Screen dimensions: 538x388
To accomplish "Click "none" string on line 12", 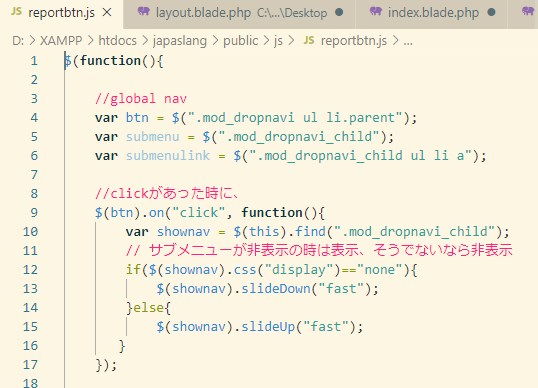I will [379, 270].
